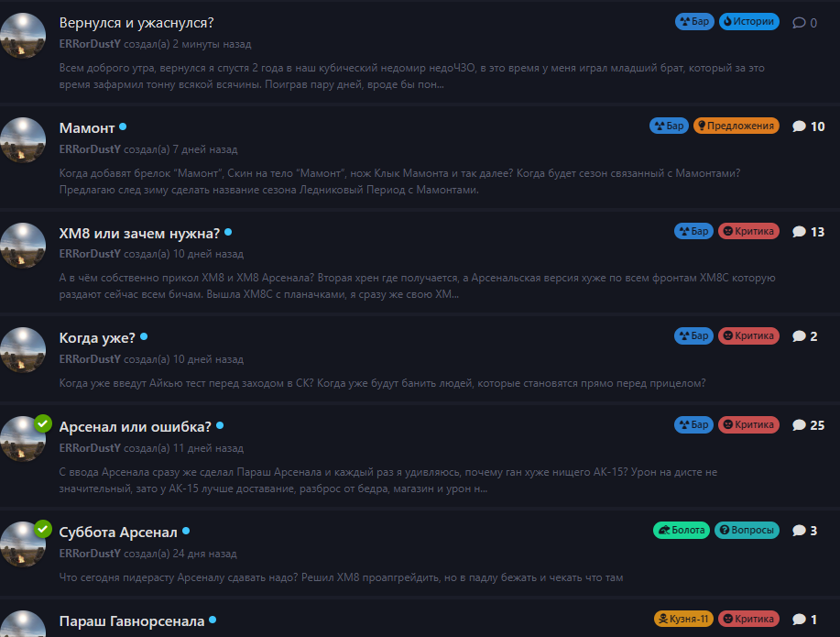The image size is (840, 637).
Task: Click the green checkmark badge on Суббота Арсенал
Action: (x=43, y=529)
